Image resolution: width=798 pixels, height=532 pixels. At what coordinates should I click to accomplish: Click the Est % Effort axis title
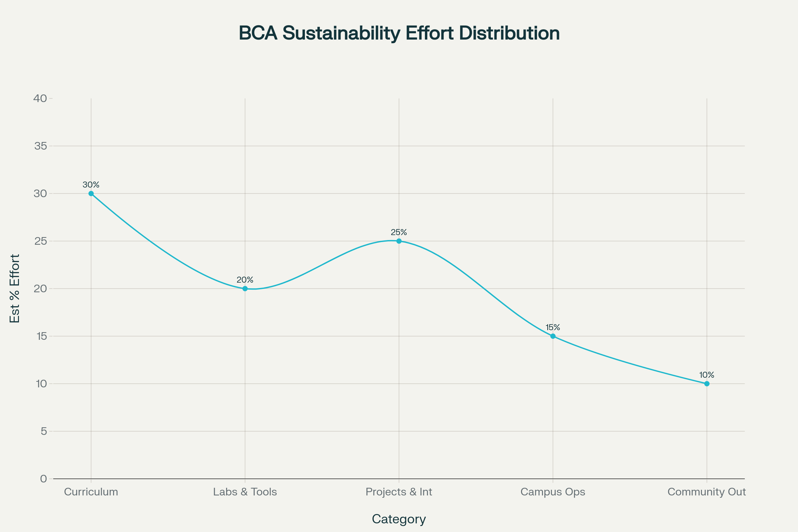[15, 289]
